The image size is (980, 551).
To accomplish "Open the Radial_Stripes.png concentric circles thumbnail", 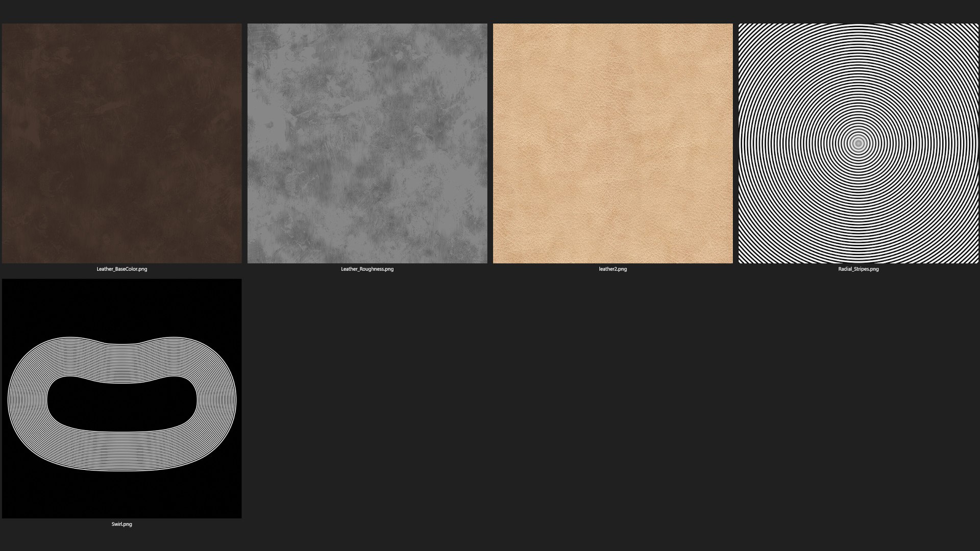I will coord(858,143).
